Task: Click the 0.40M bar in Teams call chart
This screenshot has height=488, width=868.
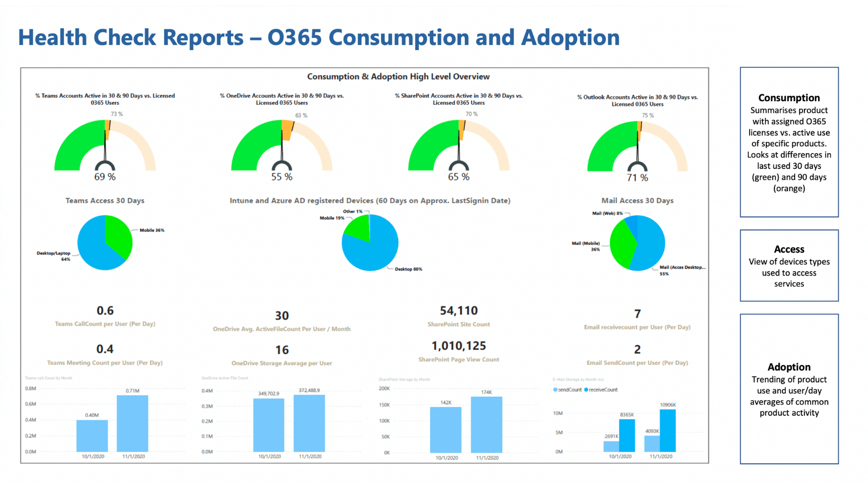Action: [92, 436]
